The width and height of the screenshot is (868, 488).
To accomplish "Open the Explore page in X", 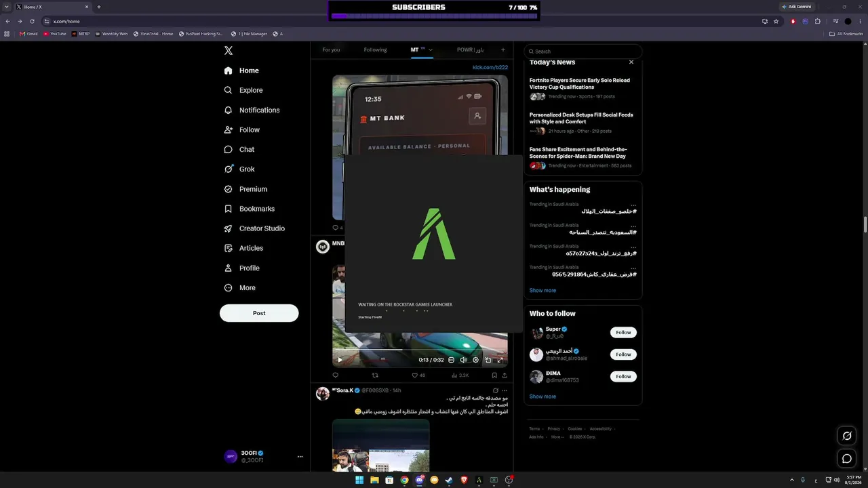I will pyautogui.click(x=243, y=90).
